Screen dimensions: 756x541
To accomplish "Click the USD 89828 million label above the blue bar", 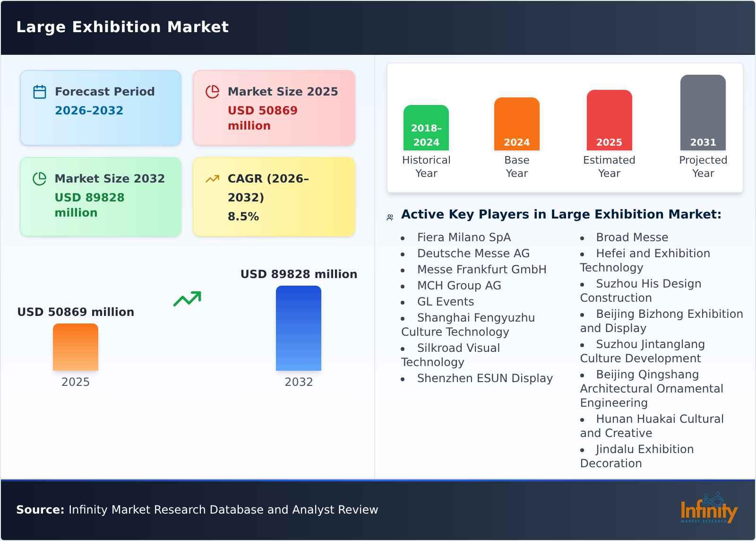I will (x=299, y=274).
